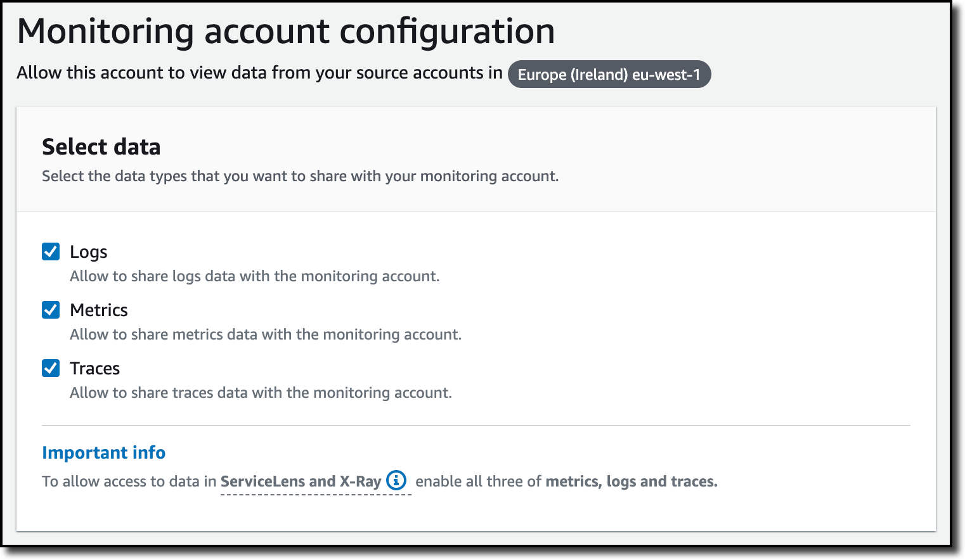This screenshot has height=560, width=965.
Task: Toggle the Metrics checkbox
Action: [x=51, y=310]
